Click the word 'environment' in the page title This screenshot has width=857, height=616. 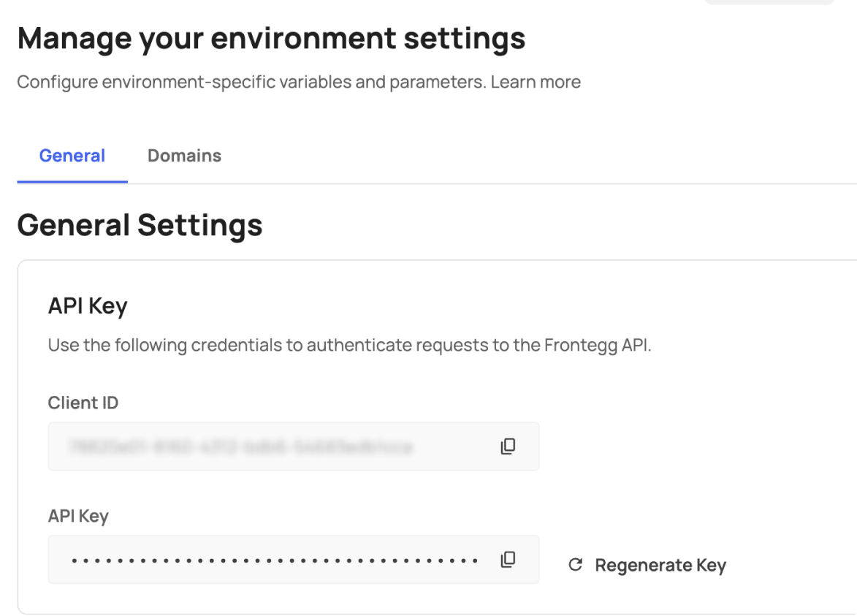coord(305,38)
